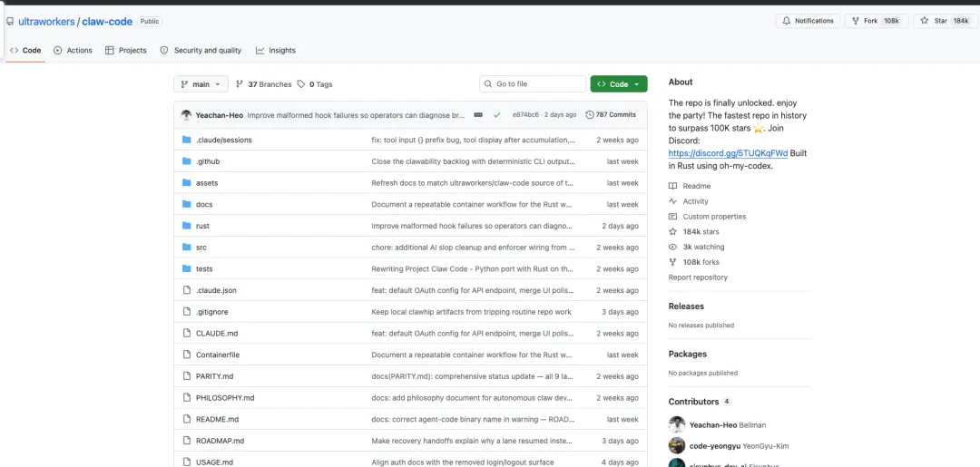Open the .claude/sessions folder
The height and width of the screenshot is (467, 980).
tap(224, 140)
